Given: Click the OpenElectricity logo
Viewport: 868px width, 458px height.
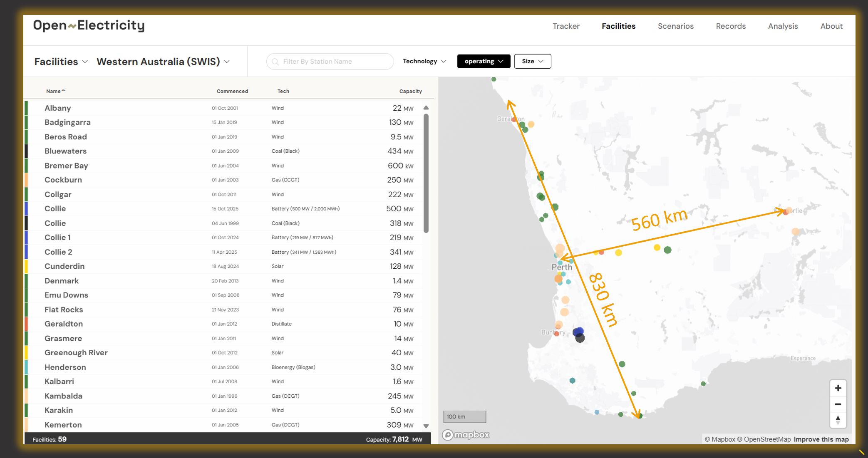Looking at the screenshot, I should pos(89,25).
